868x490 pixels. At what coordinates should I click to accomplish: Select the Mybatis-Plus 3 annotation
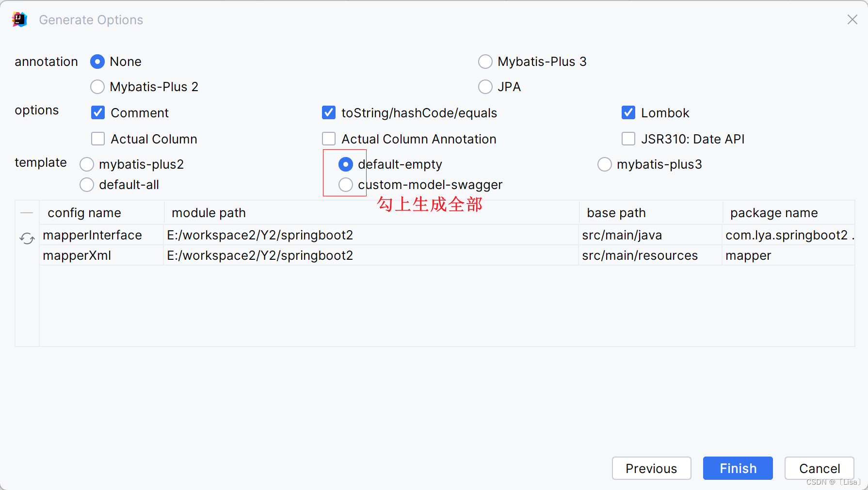[485, 62]
